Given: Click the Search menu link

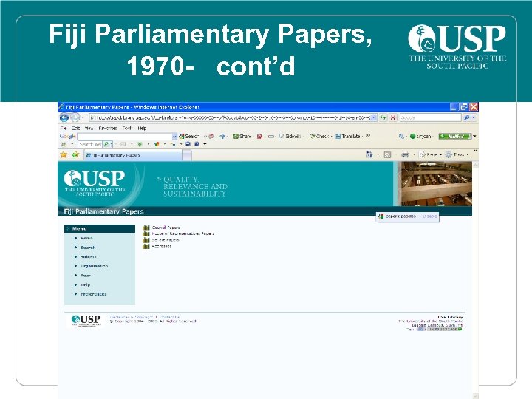Looking at the screenshot, I should (x=87, y=248).
